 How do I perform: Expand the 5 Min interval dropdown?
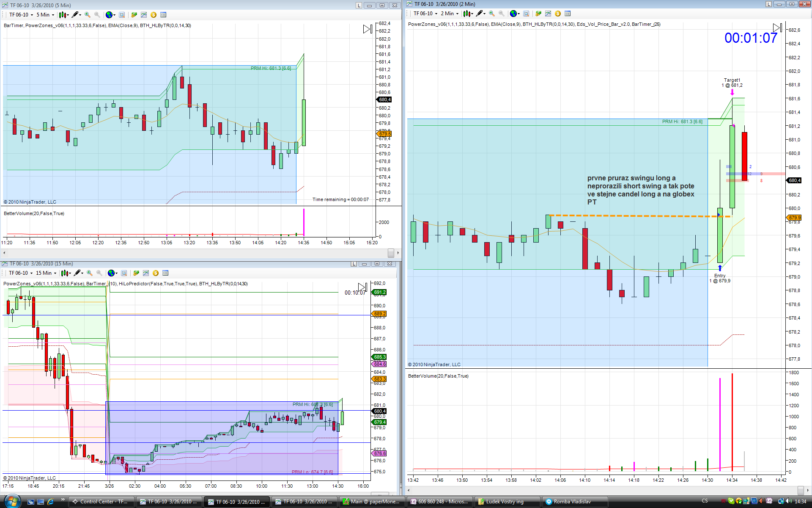click(45, 15)
